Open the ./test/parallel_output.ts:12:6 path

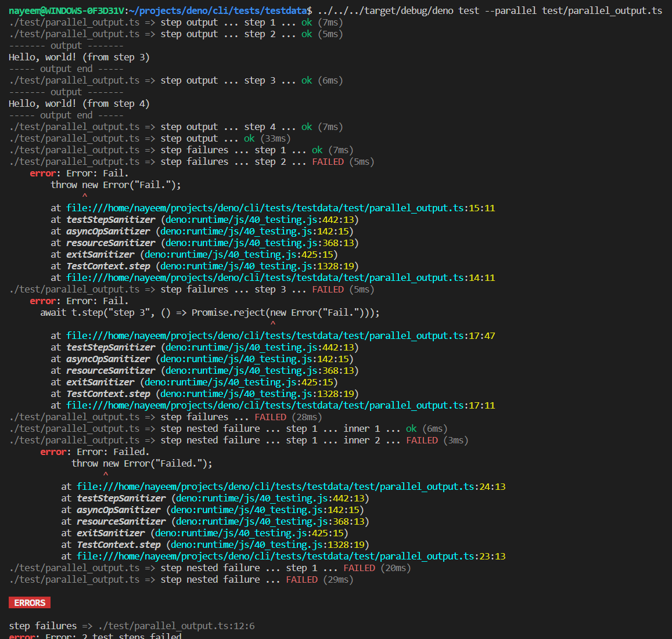click(176, 626)
